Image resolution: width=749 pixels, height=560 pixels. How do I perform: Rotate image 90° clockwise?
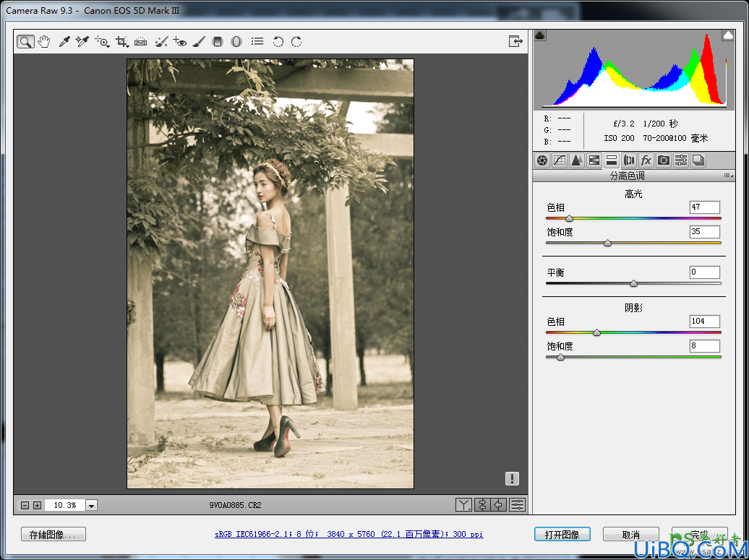click(x=296, y=41)
